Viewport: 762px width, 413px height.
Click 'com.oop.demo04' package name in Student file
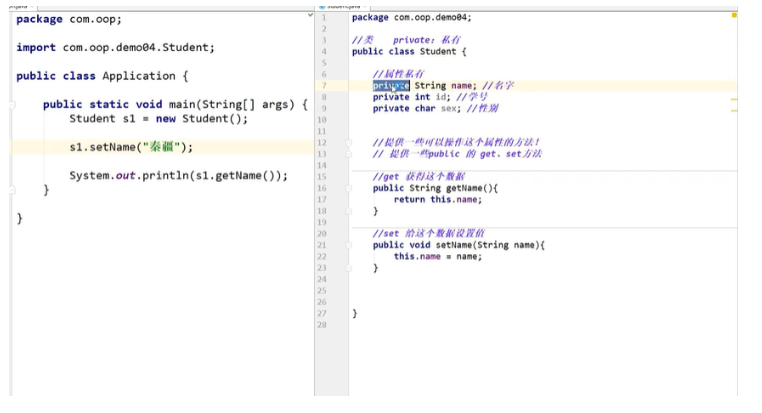pos(430,17)
